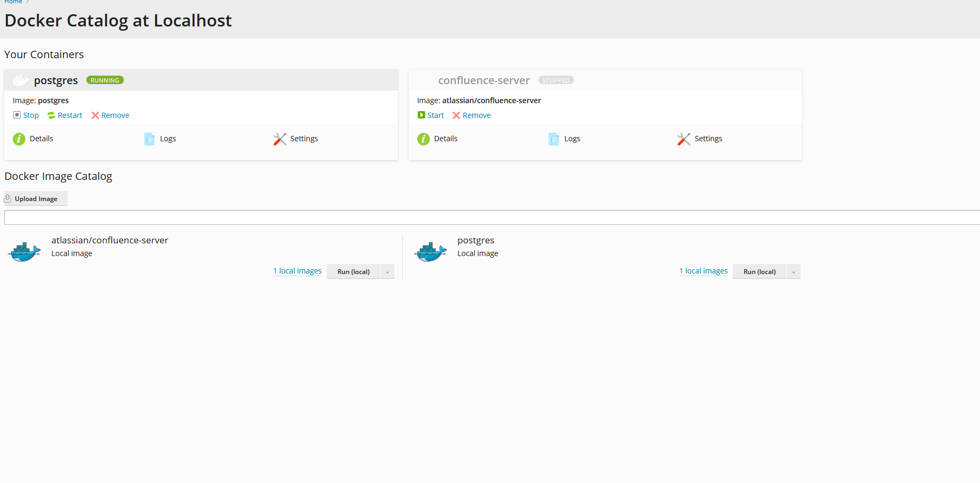Click the atlassian/confluence-server Docker whale image
The width and height of the screenshot is (980, 483).
[24, 252]
